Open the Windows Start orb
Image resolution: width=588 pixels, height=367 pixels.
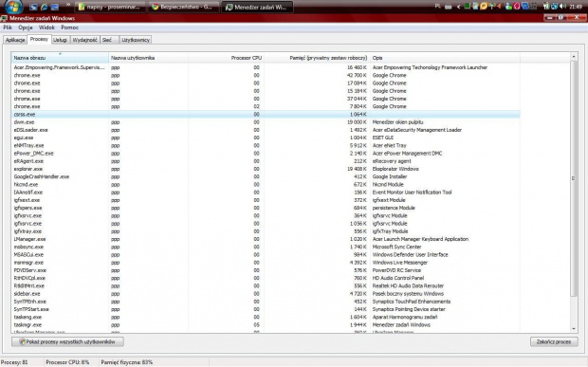(13, 6)
